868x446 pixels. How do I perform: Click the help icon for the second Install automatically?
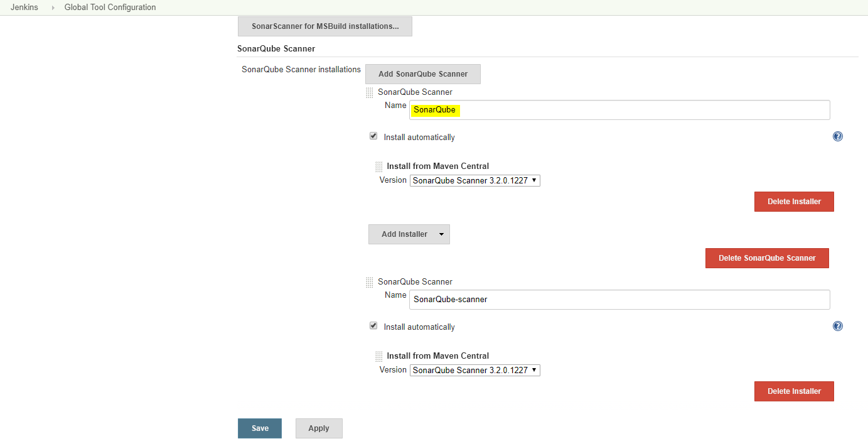pyautogui.click(x=837, y=326)
